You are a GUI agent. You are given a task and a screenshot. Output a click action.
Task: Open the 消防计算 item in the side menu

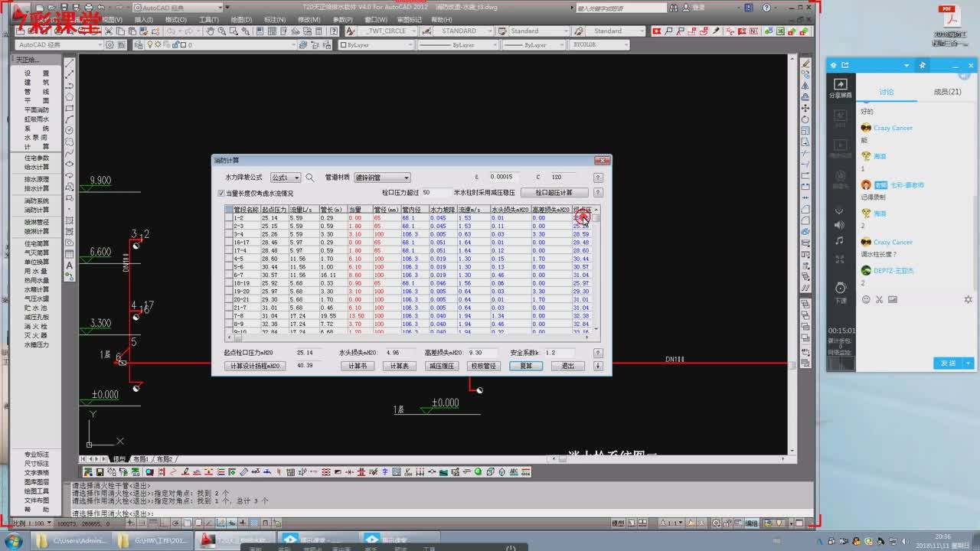37,210
